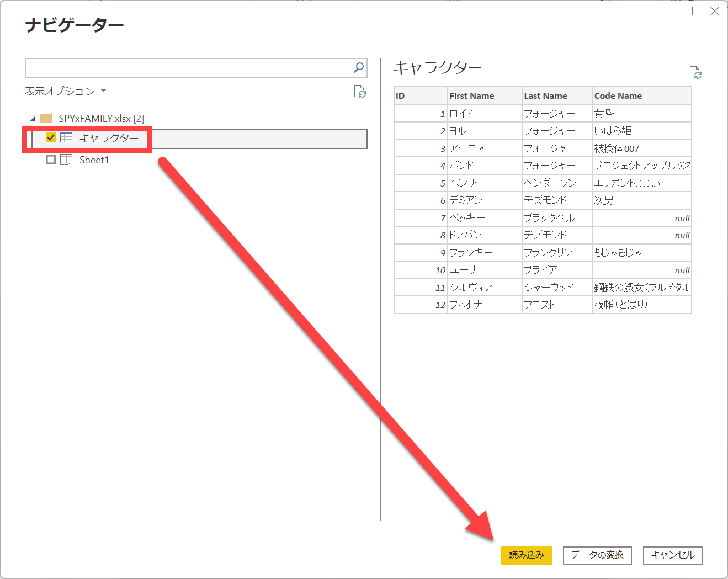
Task: Click the Sheet1 worksheet icon
Action: [66, 160]
